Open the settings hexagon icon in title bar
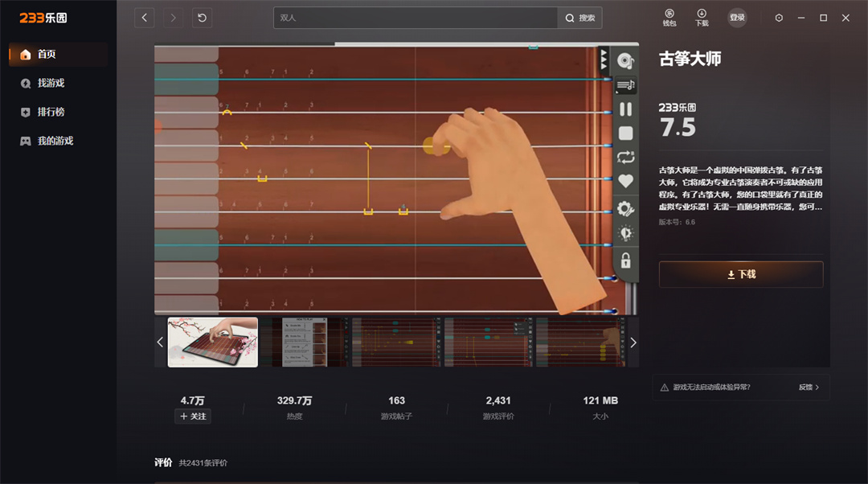868x484 pixels. pos(779,18)
